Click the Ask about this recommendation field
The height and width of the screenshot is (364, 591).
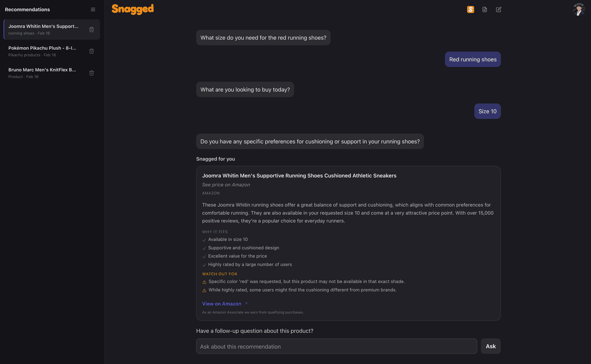tap(336, 346)
